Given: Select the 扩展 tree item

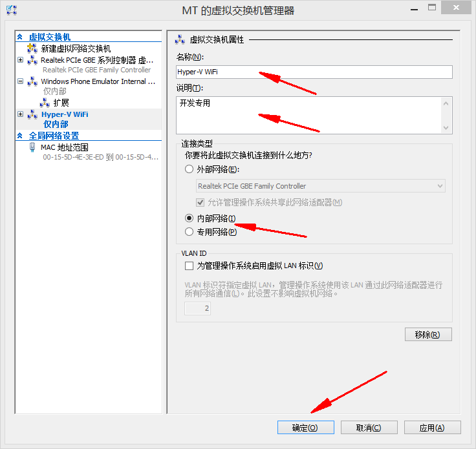Looking at the screenshot, I should (61, 103).
